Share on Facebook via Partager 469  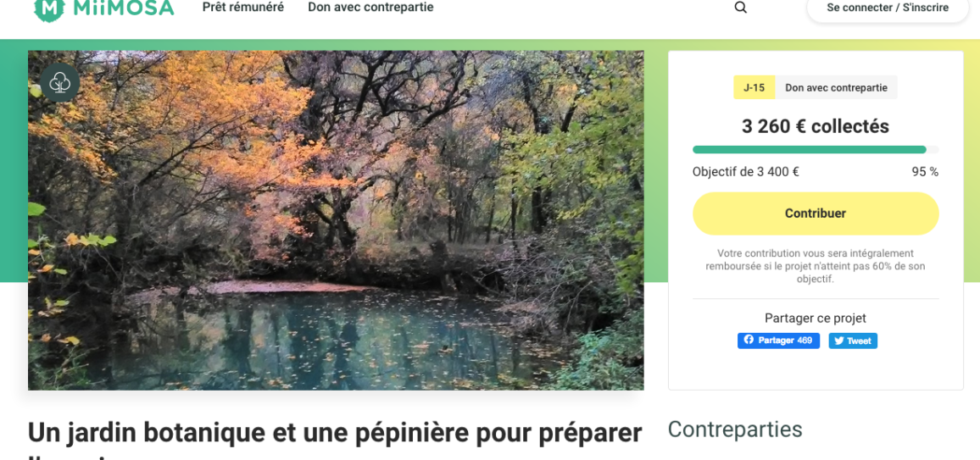778,341
